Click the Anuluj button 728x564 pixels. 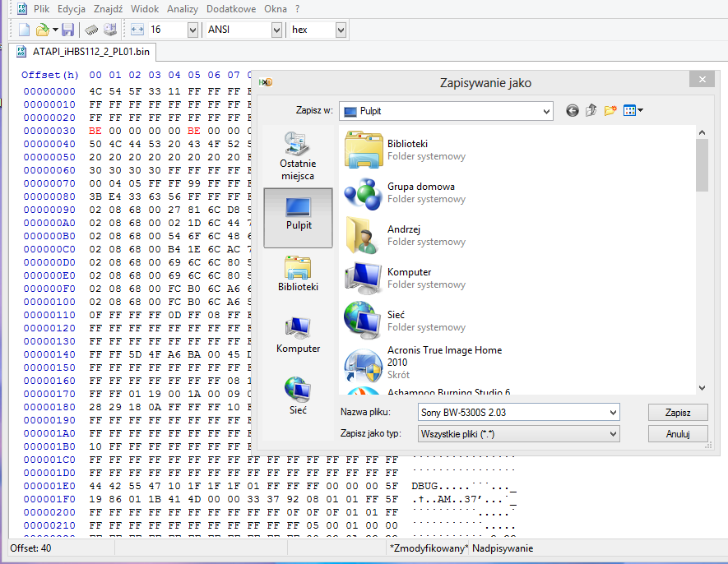pos(678,434)
